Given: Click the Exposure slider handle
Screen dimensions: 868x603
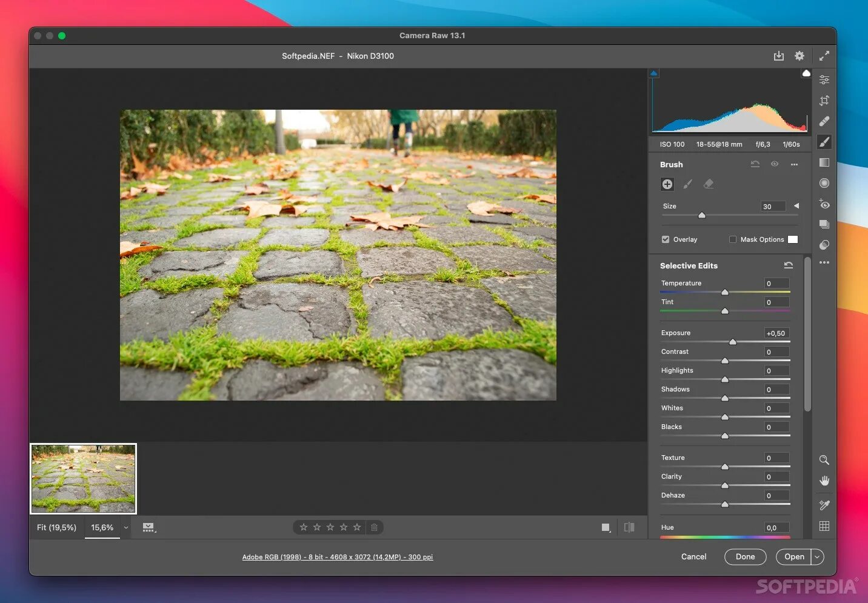Looking at the screenshot, I should (733, 342).
